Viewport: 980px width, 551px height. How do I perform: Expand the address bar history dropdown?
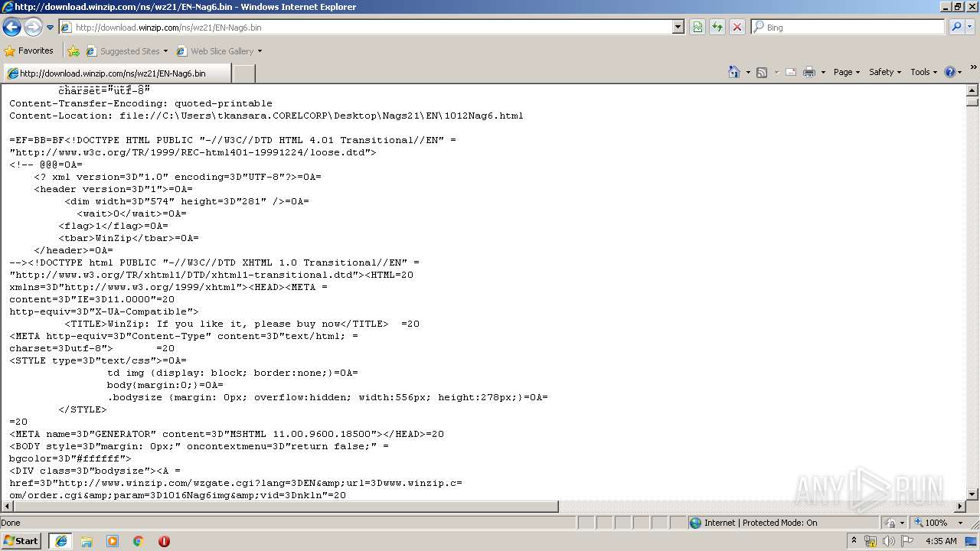pos(678,27)
